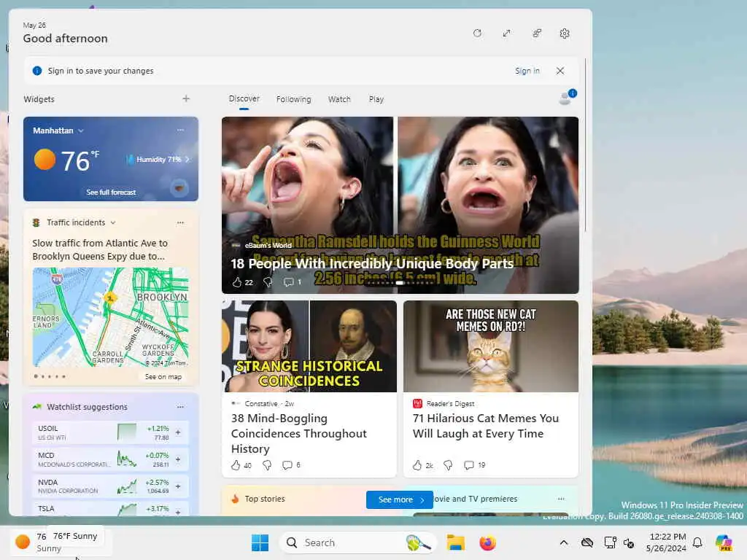
Task: Click Slow traffic from Atlantic Ave headline
Action: [x=100, y=249]
